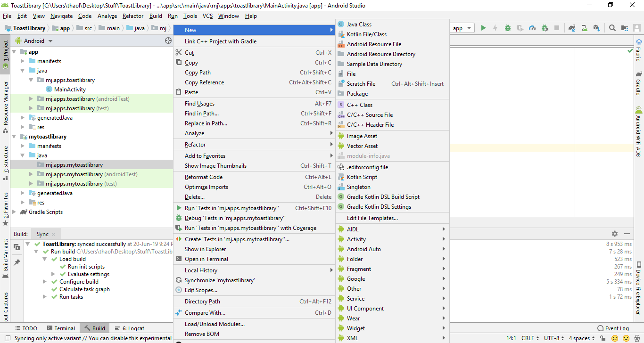
Task: Select MainActivity in the project tree
Action: pos(70,90)
